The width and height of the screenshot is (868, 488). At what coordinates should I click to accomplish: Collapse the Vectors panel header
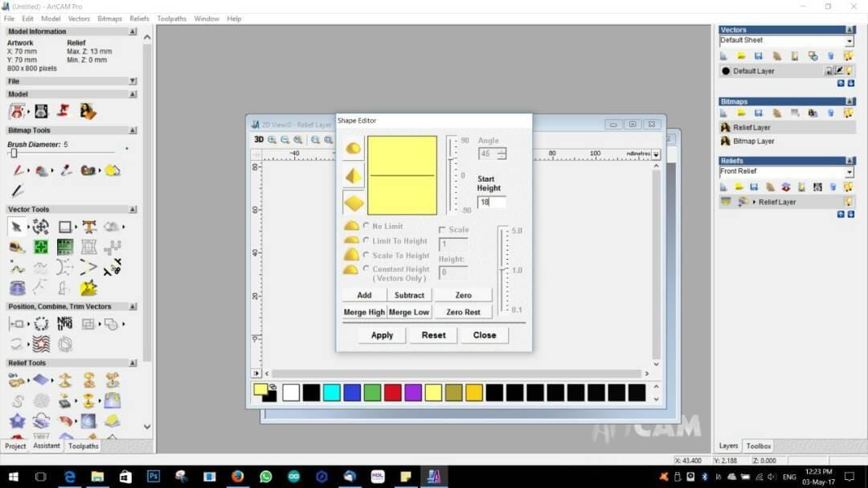click(850, 30)
